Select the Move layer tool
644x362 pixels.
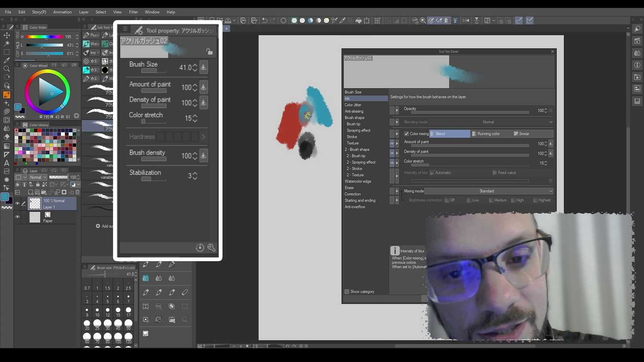[6, 35]
